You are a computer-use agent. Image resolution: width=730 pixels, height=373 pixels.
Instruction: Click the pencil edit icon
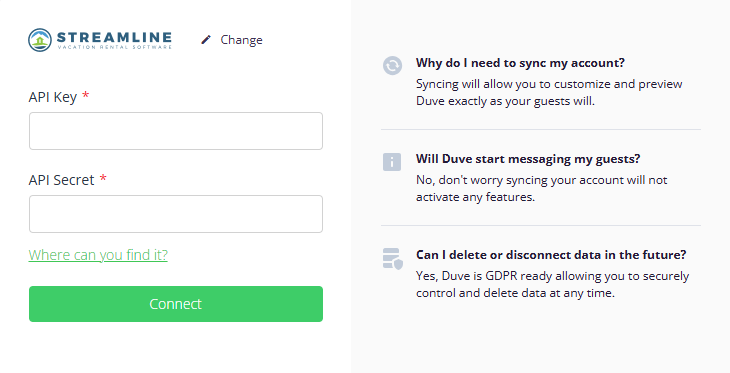tap(206, 40)
